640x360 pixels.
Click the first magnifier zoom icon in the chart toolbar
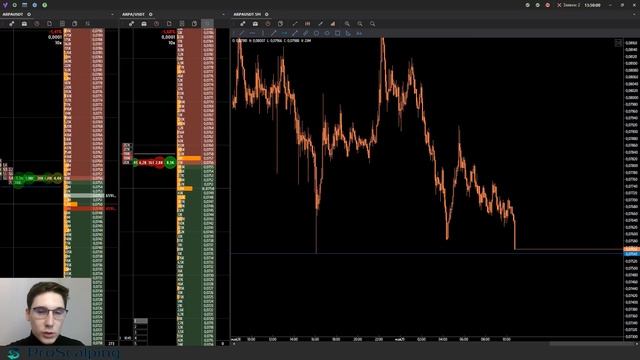click(x=347, y=24)
